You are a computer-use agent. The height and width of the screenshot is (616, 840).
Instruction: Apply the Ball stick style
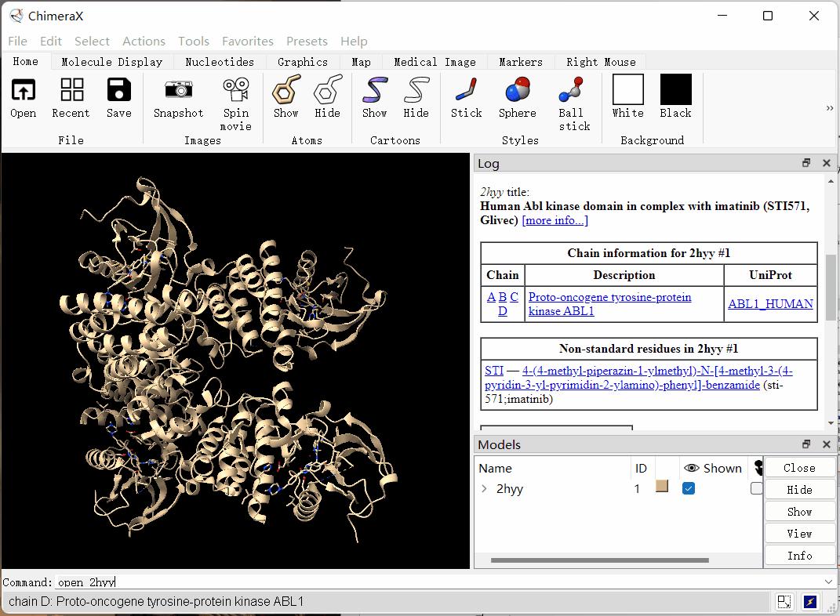pyautogui.click(x=573, y=91)
